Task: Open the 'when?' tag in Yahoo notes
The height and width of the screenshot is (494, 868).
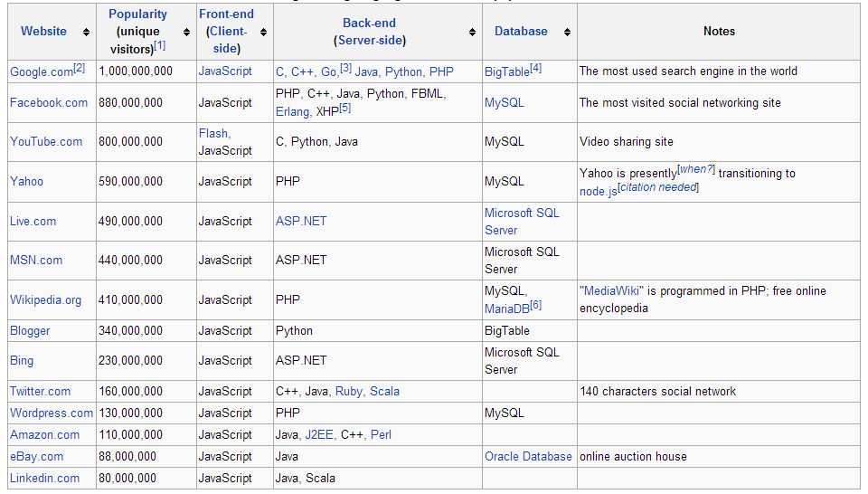Action: 696,169
